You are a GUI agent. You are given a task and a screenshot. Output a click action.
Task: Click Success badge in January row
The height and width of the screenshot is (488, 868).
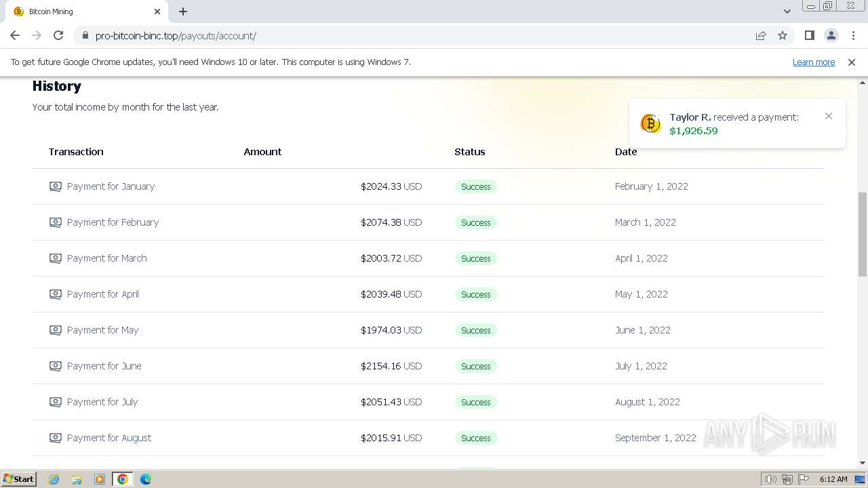[x=476, y=186]
